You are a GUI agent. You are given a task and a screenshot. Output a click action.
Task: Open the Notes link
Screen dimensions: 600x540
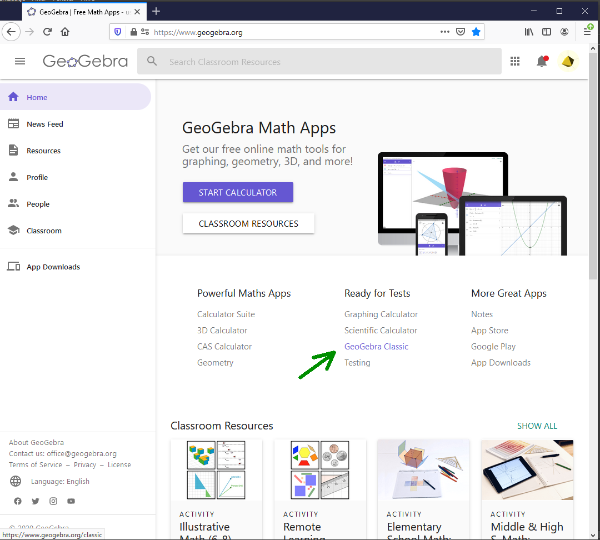click(482, 314)
